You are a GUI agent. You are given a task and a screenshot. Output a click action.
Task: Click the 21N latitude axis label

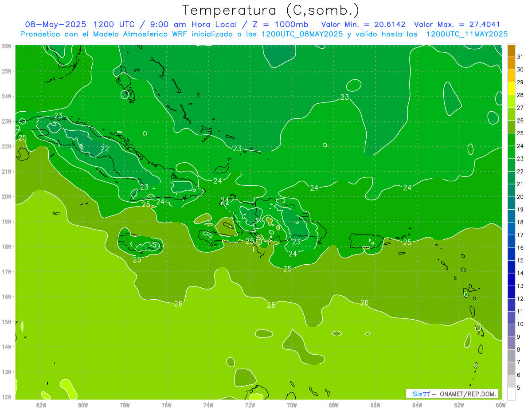click(x=7, y=171)
